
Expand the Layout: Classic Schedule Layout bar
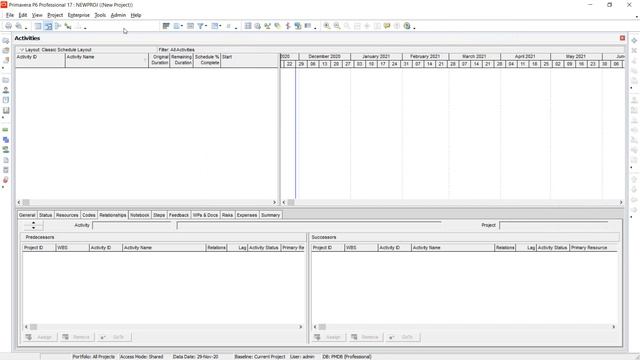coord(22,50)
